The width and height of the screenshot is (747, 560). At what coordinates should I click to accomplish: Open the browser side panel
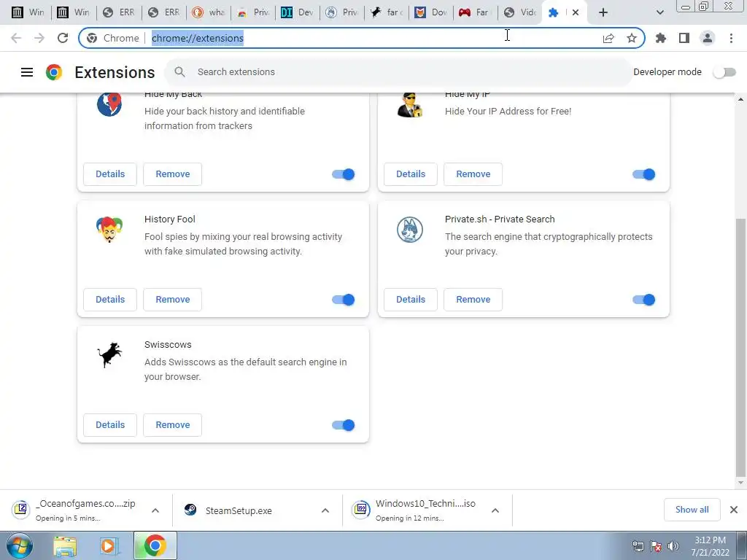[684, 38]
